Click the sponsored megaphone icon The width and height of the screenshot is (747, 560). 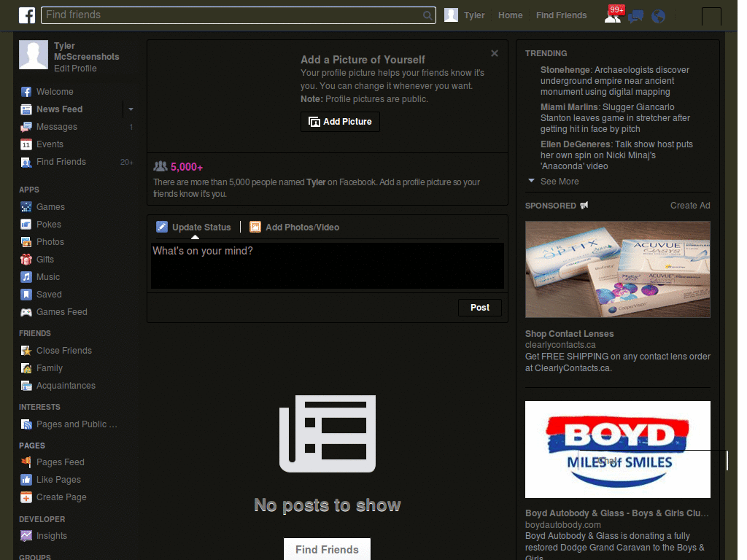click(x=584, y=205)
